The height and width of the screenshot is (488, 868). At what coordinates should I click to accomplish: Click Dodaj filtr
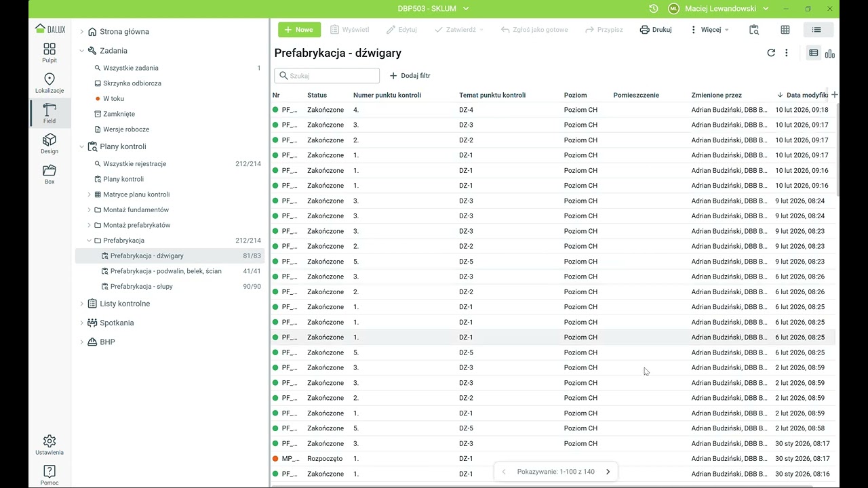click(x=410, y=76)
